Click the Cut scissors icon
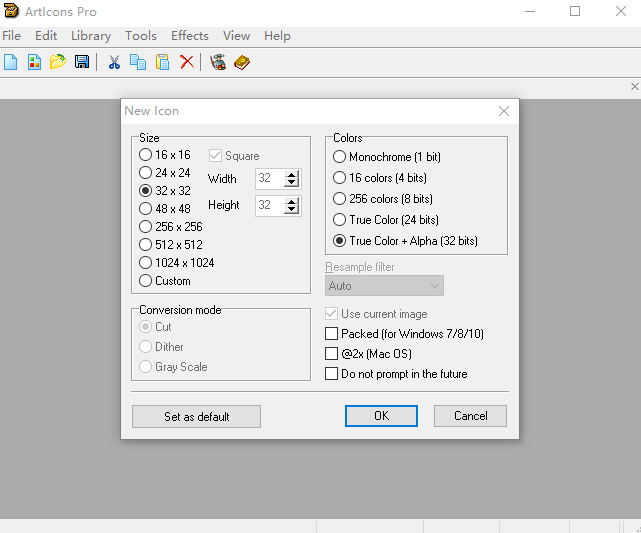641x533 pixels. pos(114,62)
